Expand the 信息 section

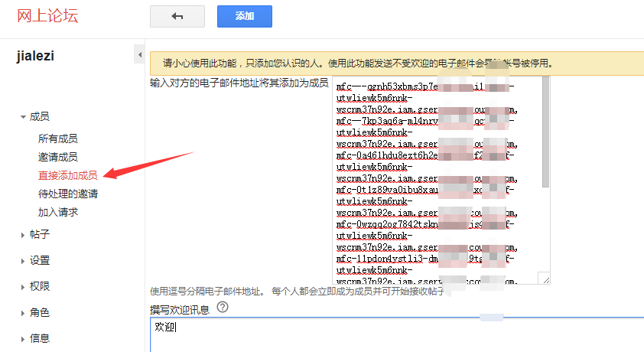pos(39,338)
